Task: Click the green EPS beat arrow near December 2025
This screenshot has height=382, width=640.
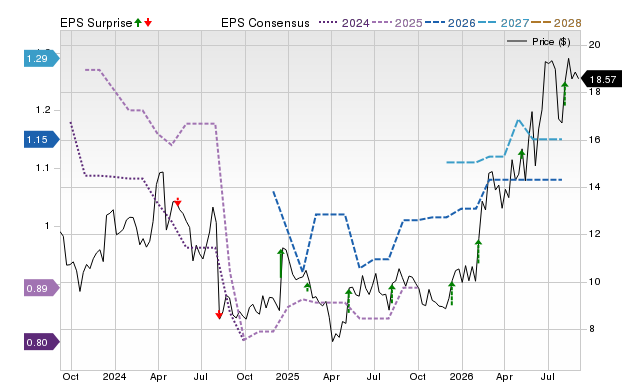Action: pyautogui.click(x=451, y=294)
